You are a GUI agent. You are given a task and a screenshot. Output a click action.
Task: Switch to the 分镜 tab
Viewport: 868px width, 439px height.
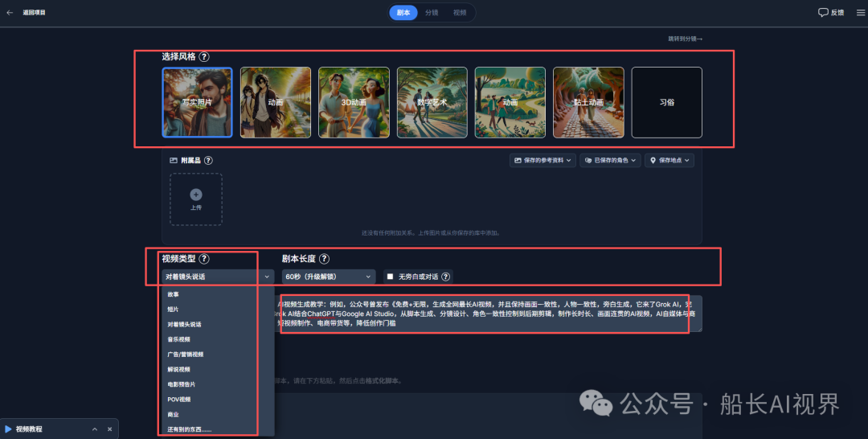coord(432,12)
